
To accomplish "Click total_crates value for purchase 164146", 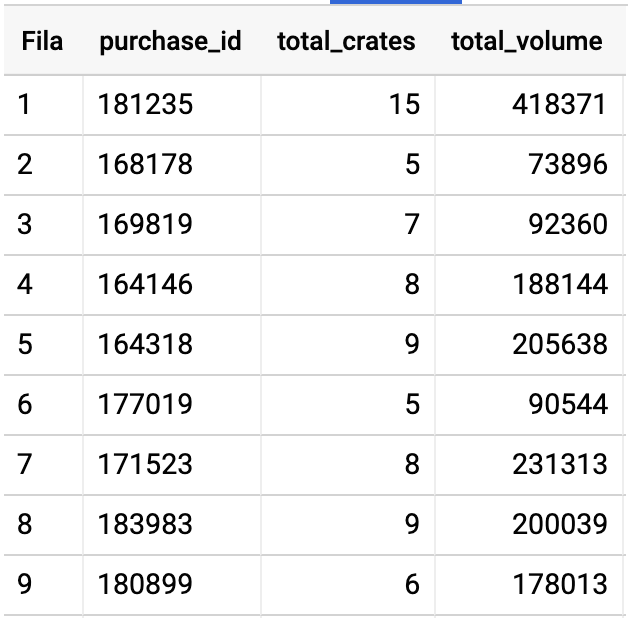I will [x=412, y=284].
